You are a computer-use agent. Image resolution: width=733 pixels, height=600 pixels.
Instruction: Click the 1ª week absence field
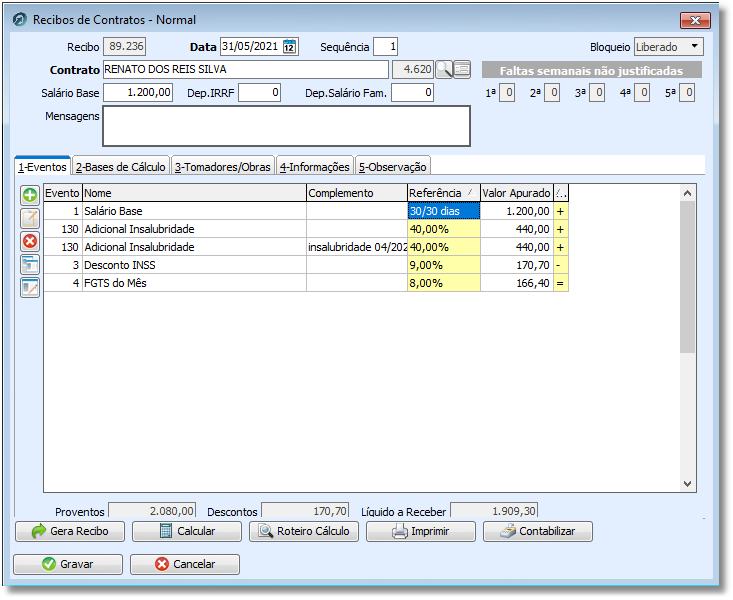[x=507, y=93]
